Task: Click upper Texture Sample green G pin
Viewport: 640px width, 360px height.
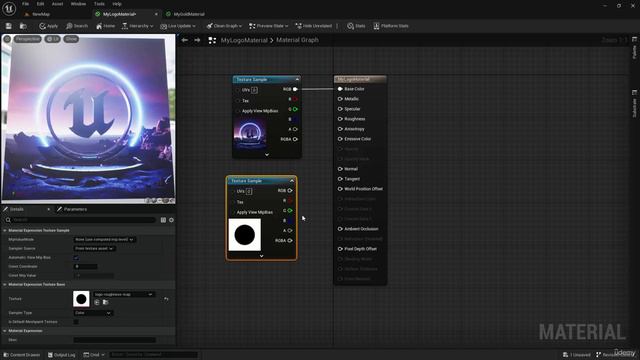Action: (295, 109)
